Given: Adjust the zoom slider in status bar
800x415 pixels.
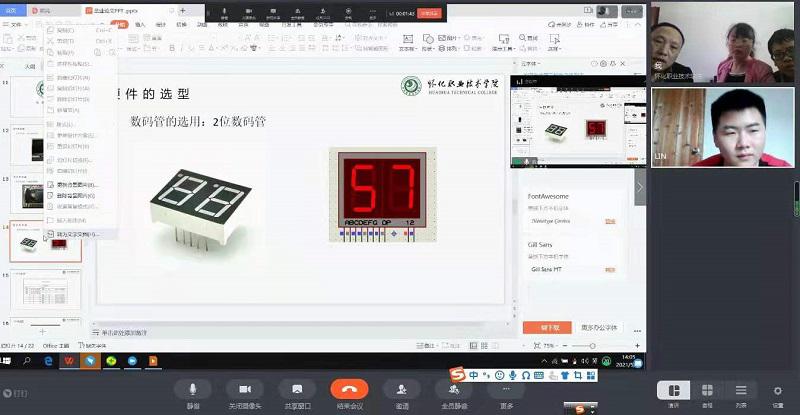Looking at the screenshot, I should (592, 345).
